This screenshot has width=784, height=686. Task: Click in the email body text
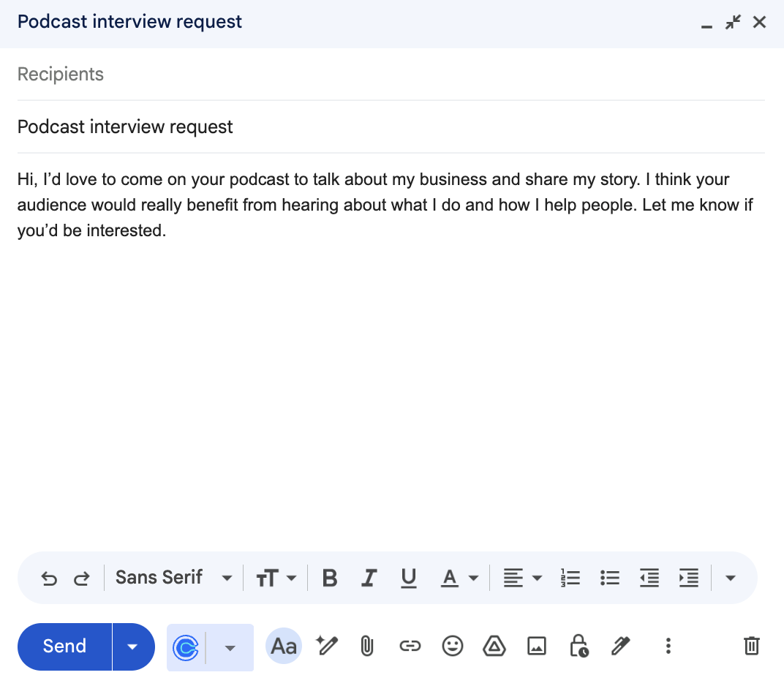click(385, 205)
